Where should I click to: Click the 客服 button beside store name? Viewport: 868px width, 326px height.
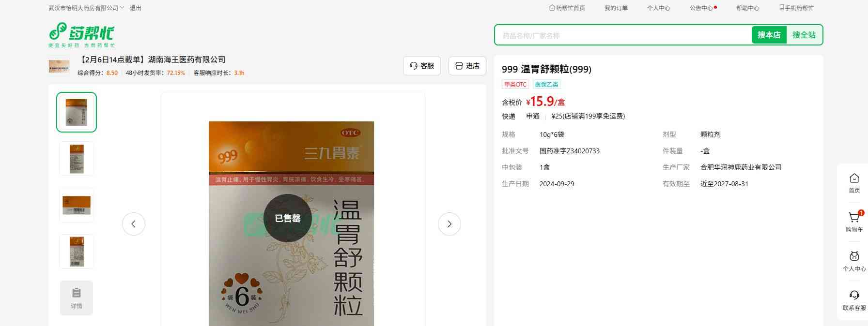pos(421,66)
